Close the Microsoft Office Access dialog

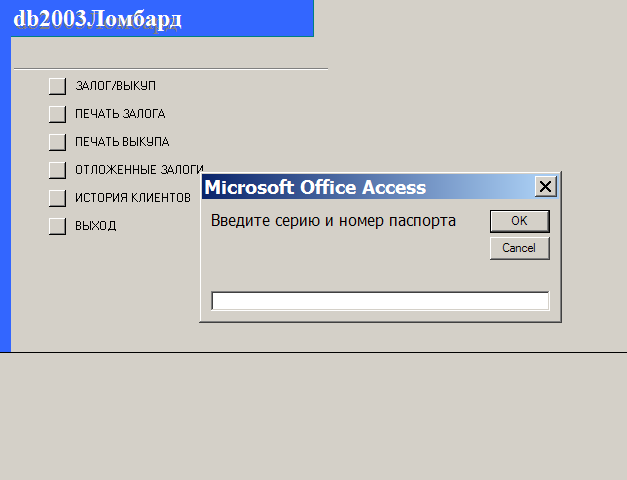click(x=545, y=186)
